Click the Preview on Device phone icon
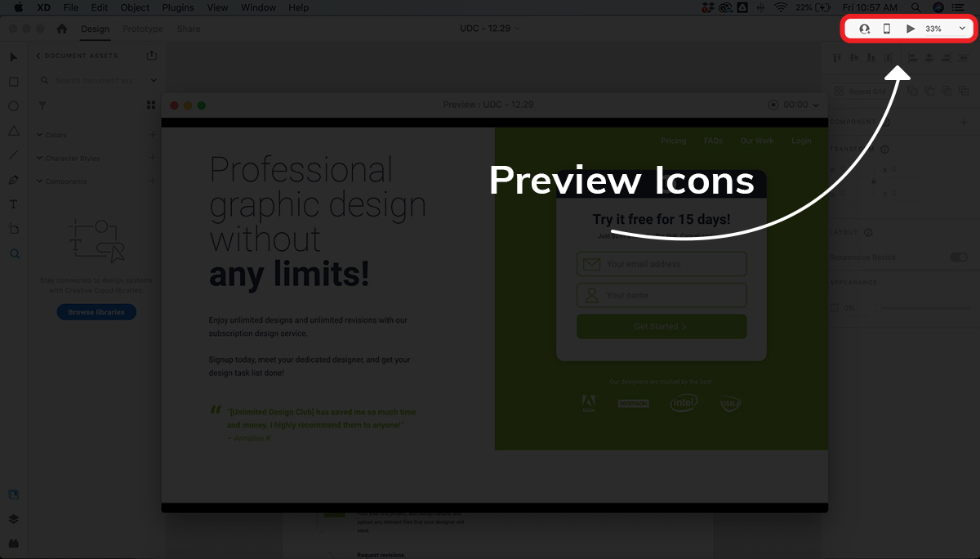 pyautogui.click(x=887, y=29)
